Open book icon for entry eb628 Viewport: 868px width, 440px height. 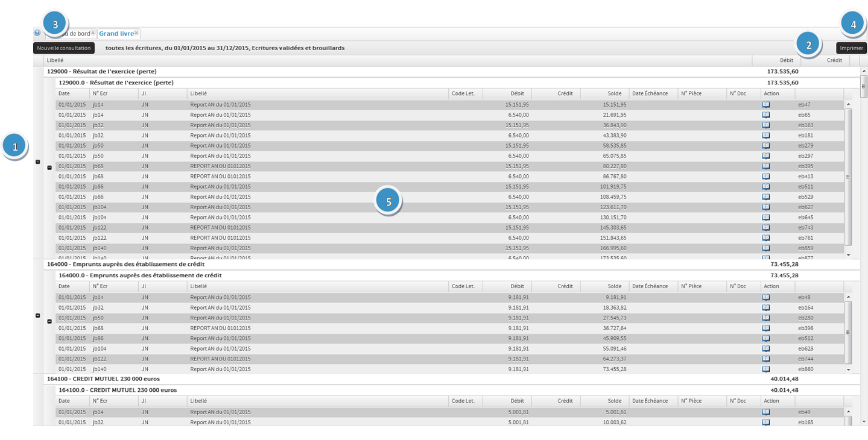(x=766, y=349)
